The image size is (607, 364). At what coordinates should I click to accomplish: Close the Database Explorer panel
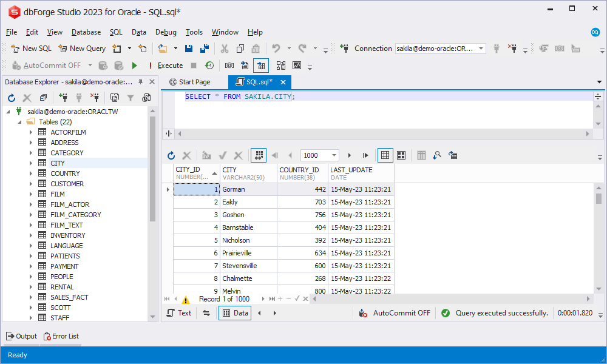pyautogui.click(x=152, y=82)
